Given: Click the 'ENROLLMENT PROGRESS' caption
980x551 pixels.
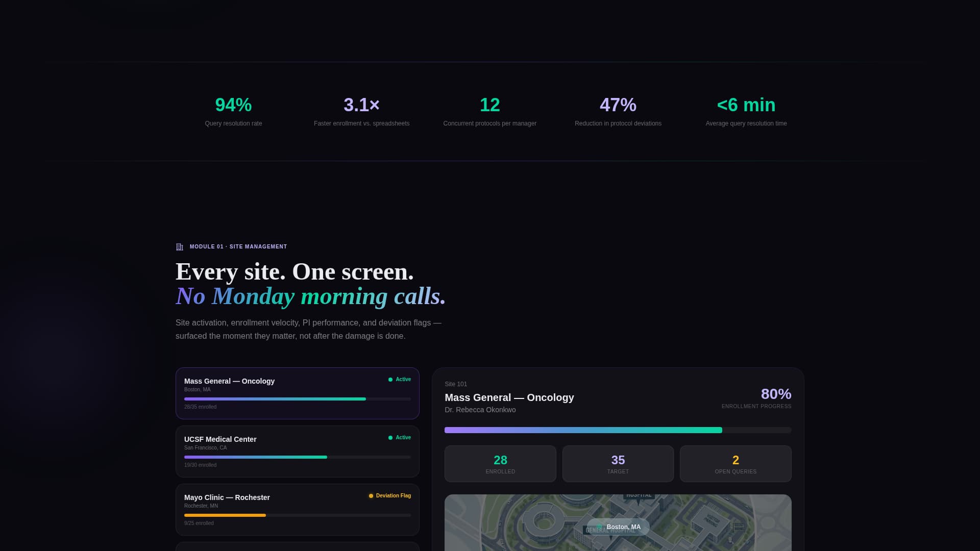Looking at the screenshot, I should [756, 407].
